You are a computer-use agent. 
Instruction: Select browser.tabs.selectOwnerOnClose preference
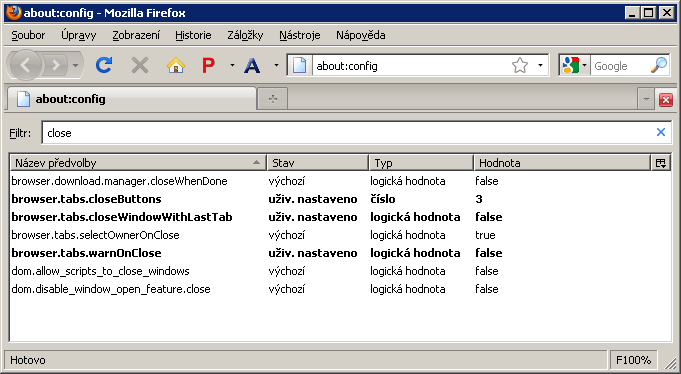pyautogui.click(x=96, y=235)
